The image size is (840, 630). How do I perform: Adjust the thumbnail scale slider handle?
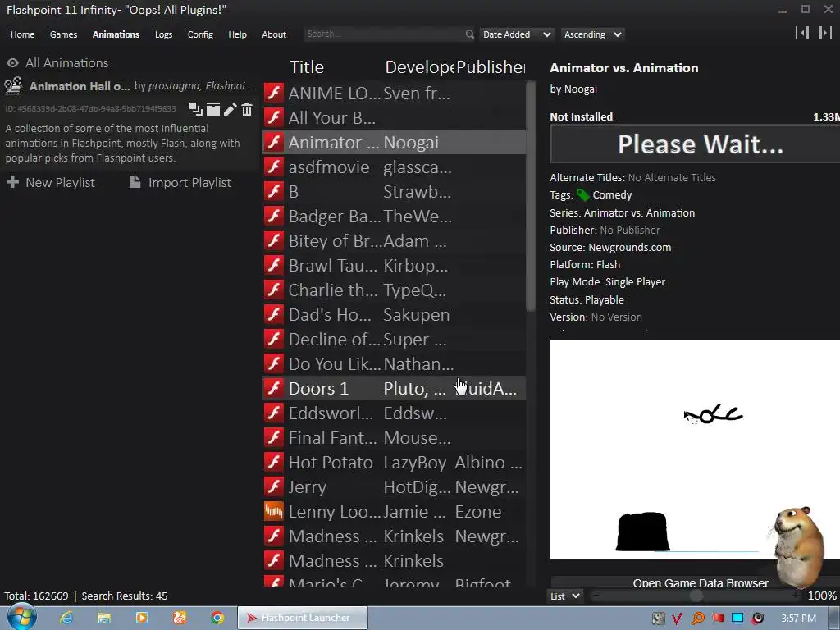[x=696, y=596]
